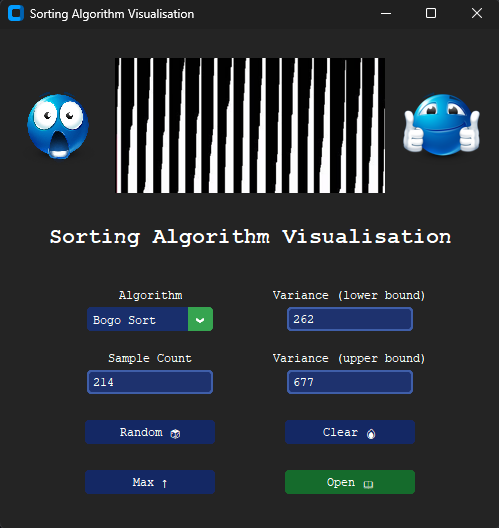
Task: Click the Algorithm label
Action: click(150, 295)
